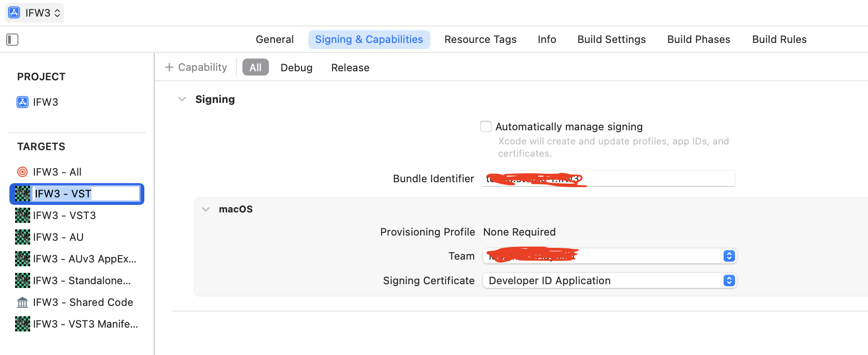This screenshot has height=355, width=868.
Task: Switch to the Build Settings tab
Action: coord(611,40)
